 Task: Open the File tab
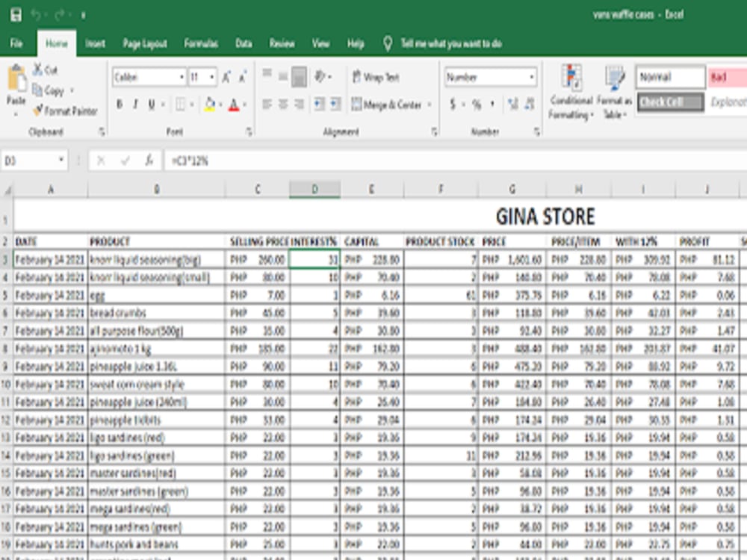[x=16, y=44]
